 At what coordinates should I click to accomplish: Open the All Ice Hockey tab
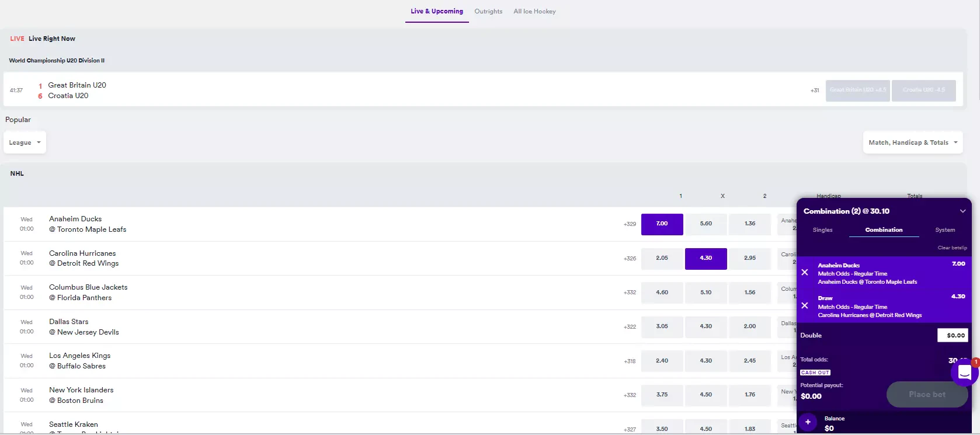pyautogui.click(x=534, y=11)
